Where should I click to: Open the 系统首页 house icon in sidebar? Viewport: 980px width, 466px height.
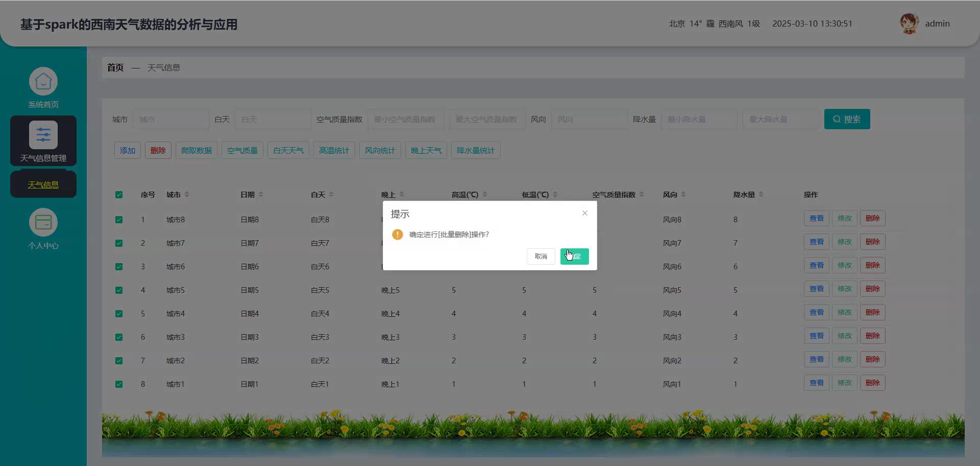[43, 81]
